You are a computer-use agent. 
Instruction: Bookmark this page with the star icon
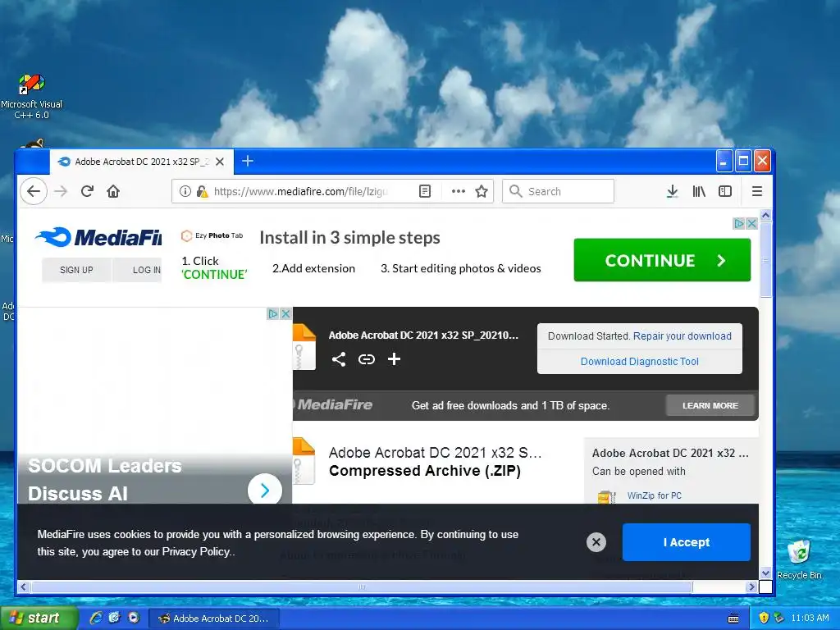[482, 191]
